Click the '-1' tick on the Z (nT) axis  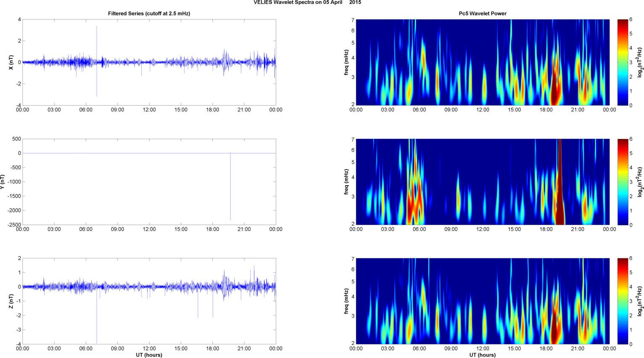[x=18, y=301]
